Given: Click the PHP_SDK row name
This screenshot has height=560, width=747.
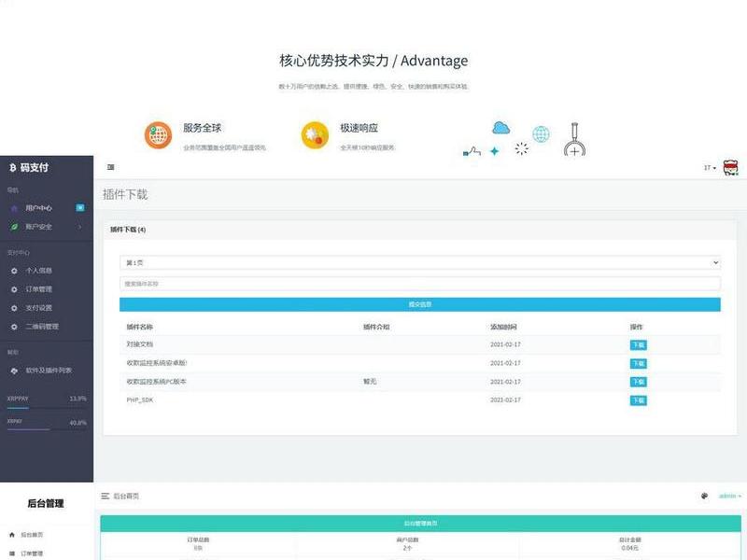Looking at the screenshot, I should 139,400.
